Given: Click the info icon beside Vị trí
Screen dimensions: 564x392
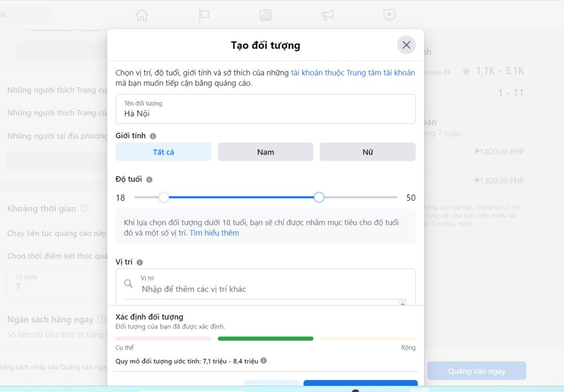Looking at the screenshot, I should point(140,262).
